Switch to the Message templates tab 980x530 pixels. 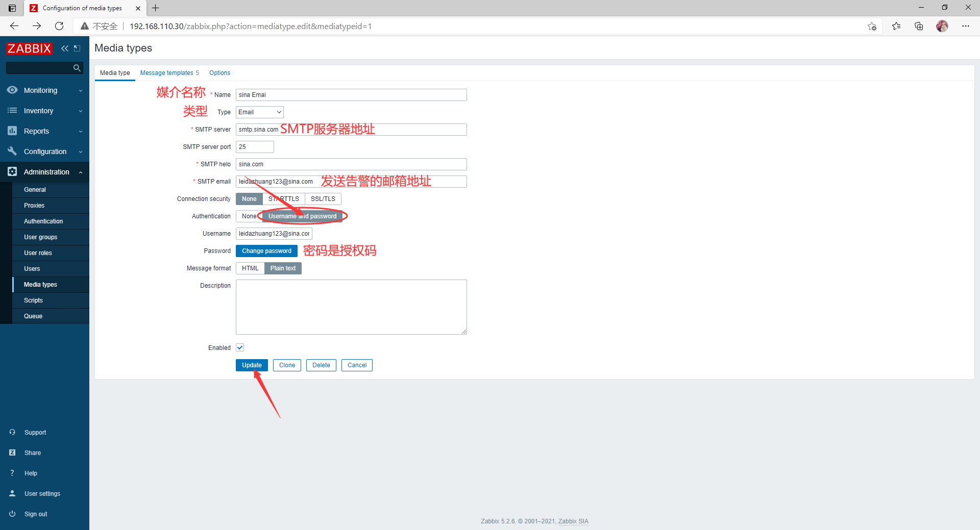(x=169, y=73)
